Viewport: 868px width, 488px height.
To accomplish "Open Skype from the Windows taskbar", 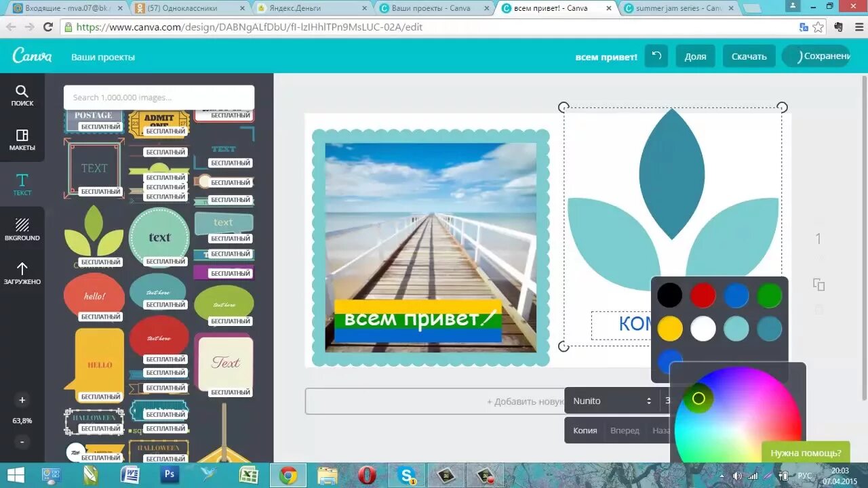I will click(406, 476).
